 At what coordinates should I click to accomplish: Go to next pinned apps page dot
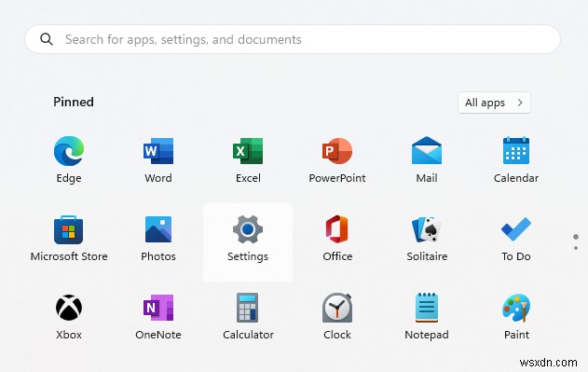576,248
